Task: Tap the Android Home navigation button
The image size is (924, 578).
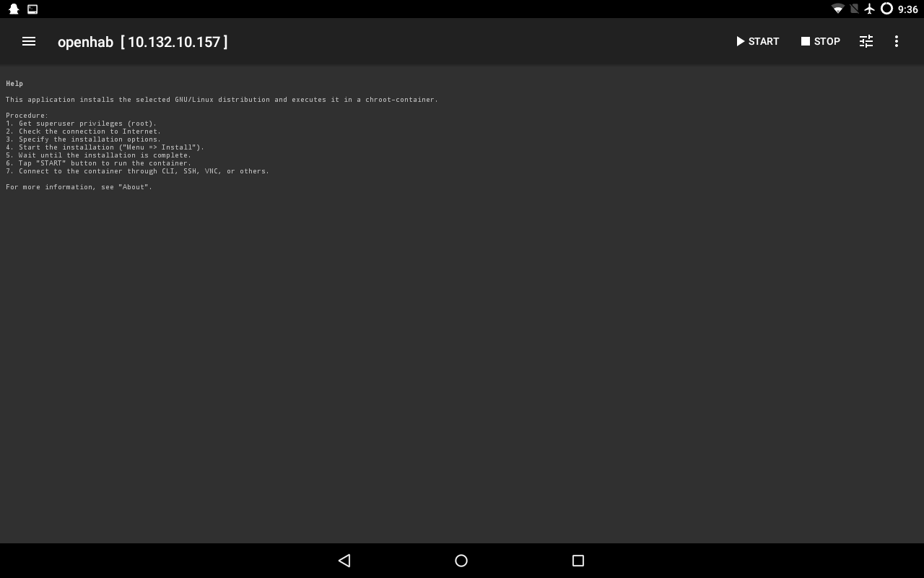Action: coord(461,560)
